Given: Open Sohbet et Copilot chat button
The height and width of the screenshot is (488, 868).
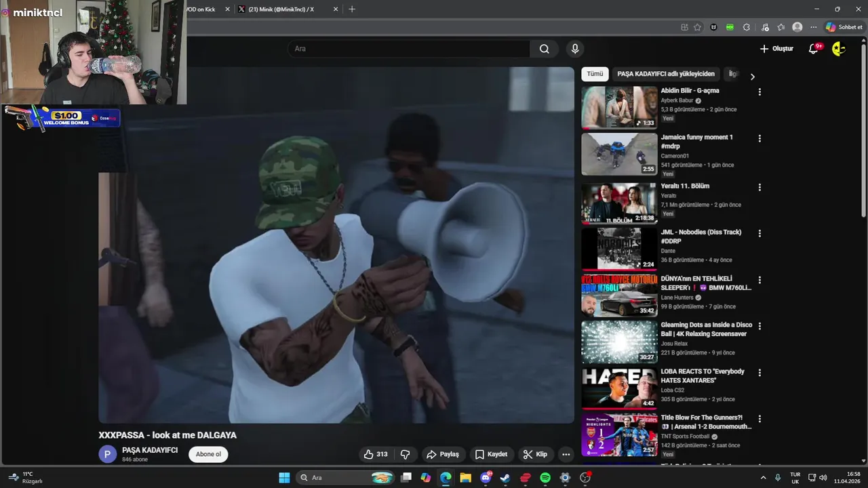Looking at the screenshot, I should pos(844,27).
